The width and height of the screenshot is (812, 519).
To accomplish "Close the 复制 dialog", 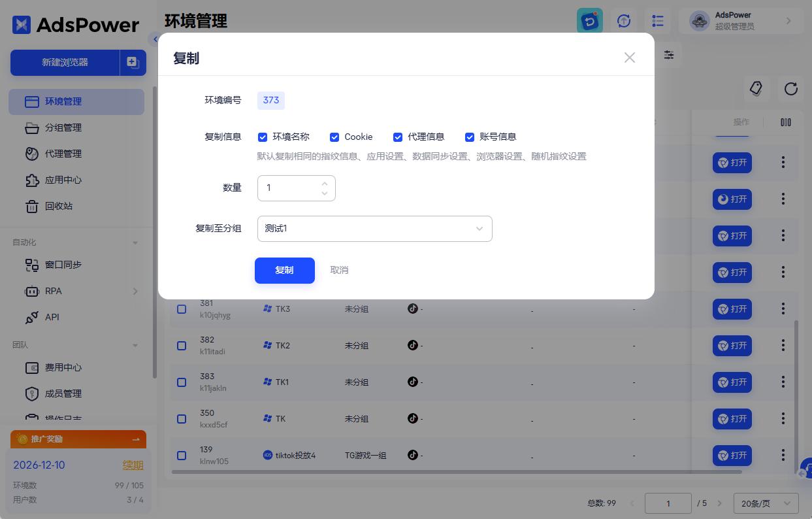I will pos(630,58).
